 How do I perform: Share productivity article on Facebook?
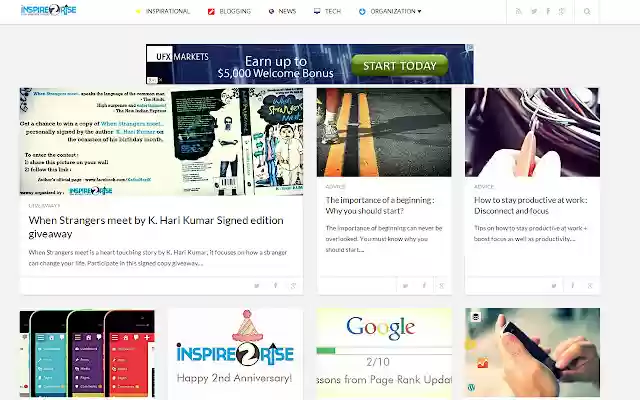click(x=573, y=286)
